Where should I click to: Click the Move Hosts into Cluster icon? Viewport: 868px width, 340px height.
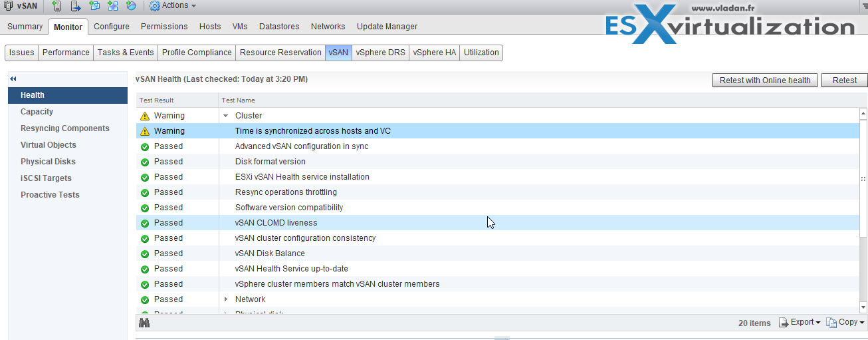pos(76,6)
